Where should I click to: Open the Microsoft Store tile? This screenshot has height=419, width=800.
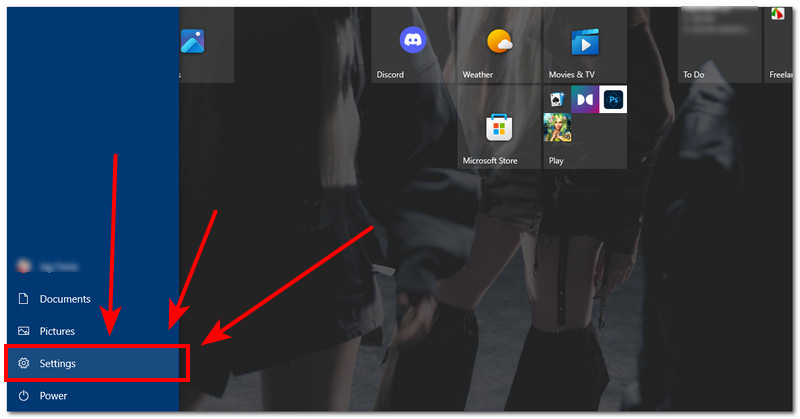pos(498,127)
